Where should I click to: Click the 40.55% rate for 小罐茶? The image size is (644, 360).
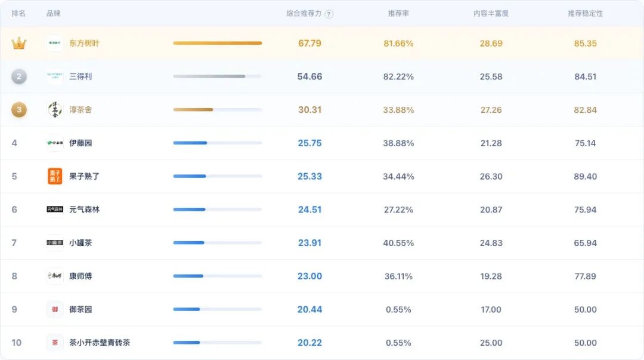[398, 243]
